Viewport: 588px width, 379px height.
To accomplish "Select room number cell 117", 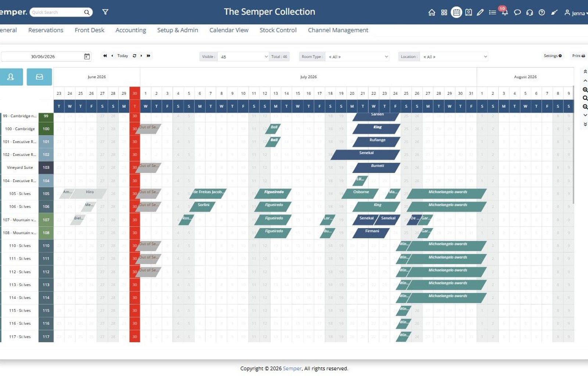I will (46, 336).
